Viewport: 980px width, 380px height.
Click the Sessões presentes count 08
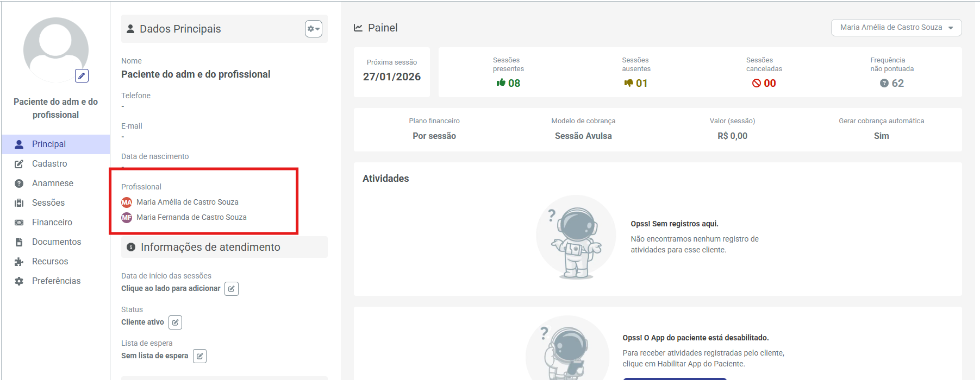point(514,83)
